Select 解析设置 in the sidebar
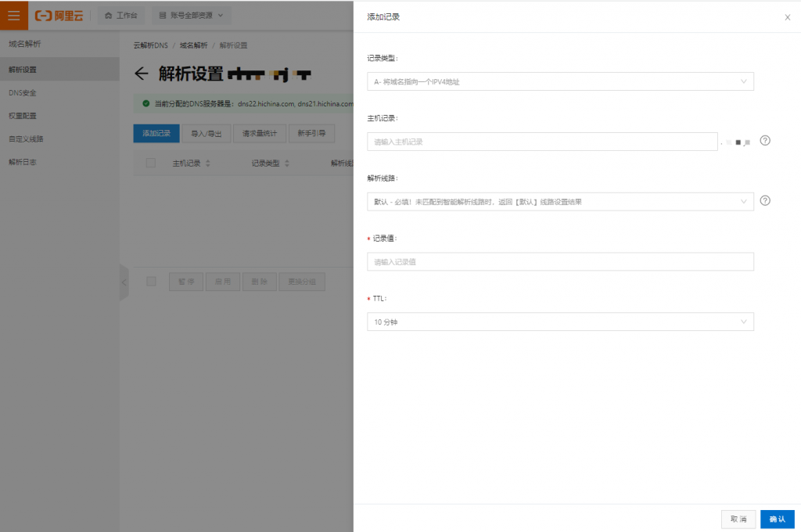This screenshot has width=801, height=532. pyautogui.click(x=59, y=70)
